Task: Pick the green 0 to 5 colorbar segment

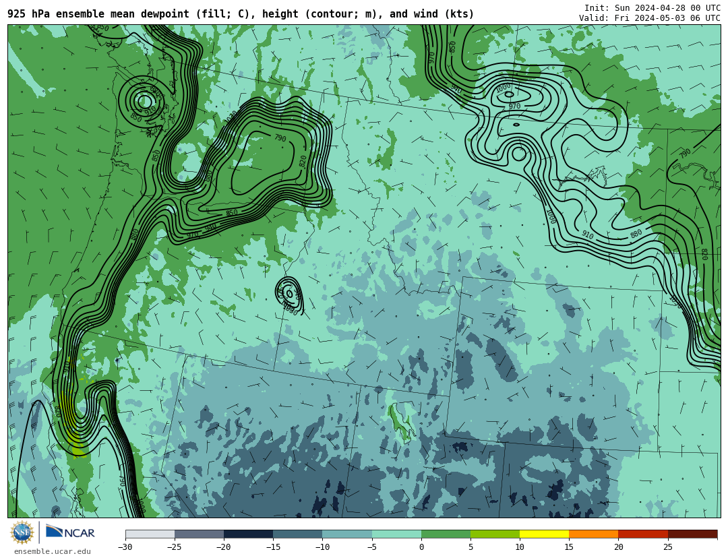Action: [446, 534]
